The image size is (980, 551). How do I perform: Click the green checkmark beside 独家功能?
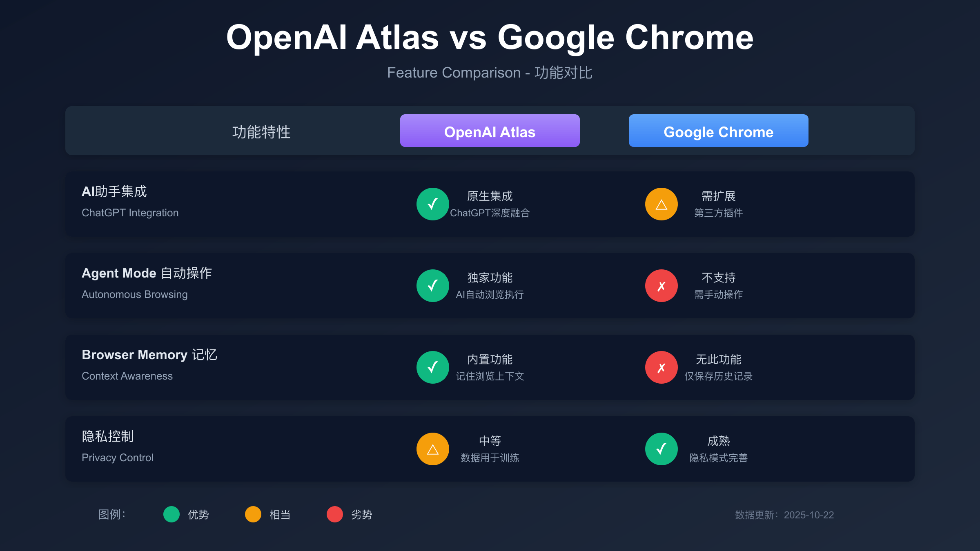(x=433, y=286)
